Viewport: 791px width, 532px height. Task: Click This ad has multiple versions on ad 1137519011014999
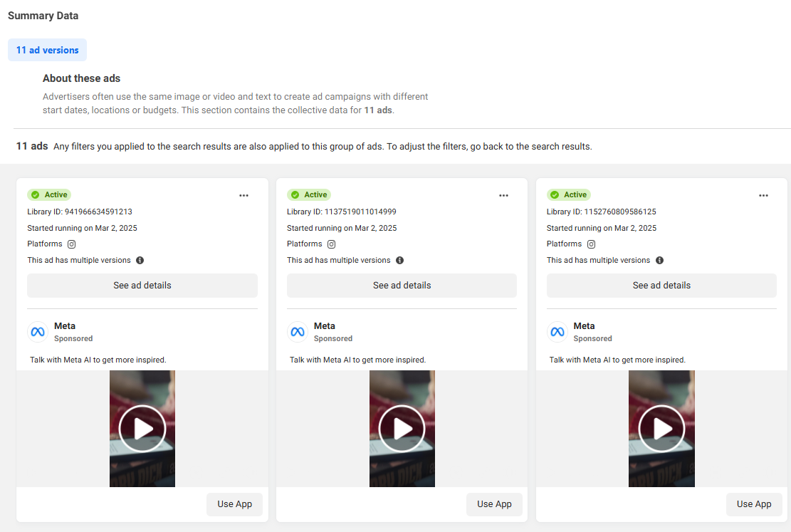(338, 261)
